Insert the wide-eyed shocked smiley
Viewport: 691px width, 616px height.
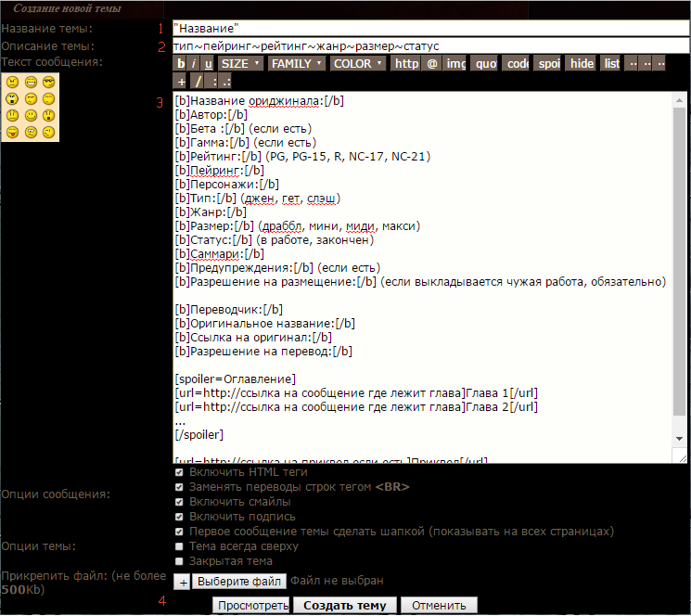tap(12, 98)
